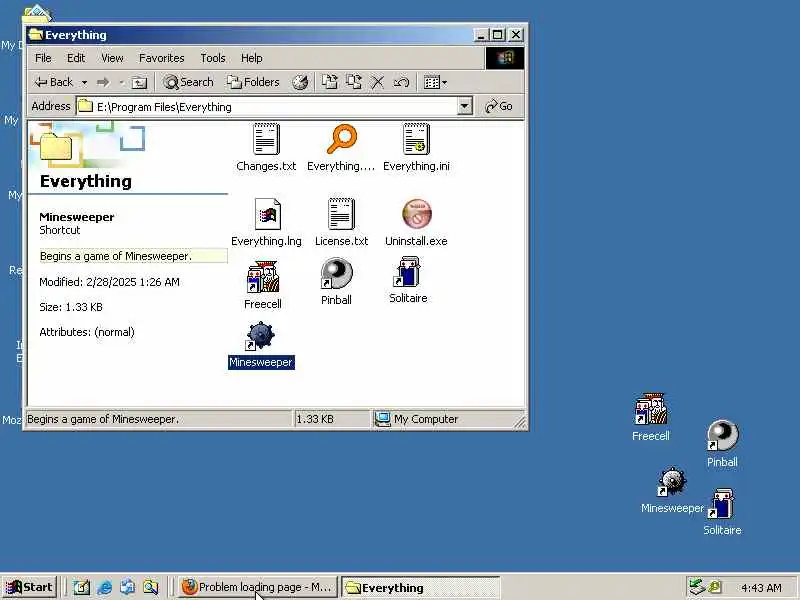This screenshot has height=600, width=800.
Task: Select Everything.lng language file
Action: click(266, 222)
